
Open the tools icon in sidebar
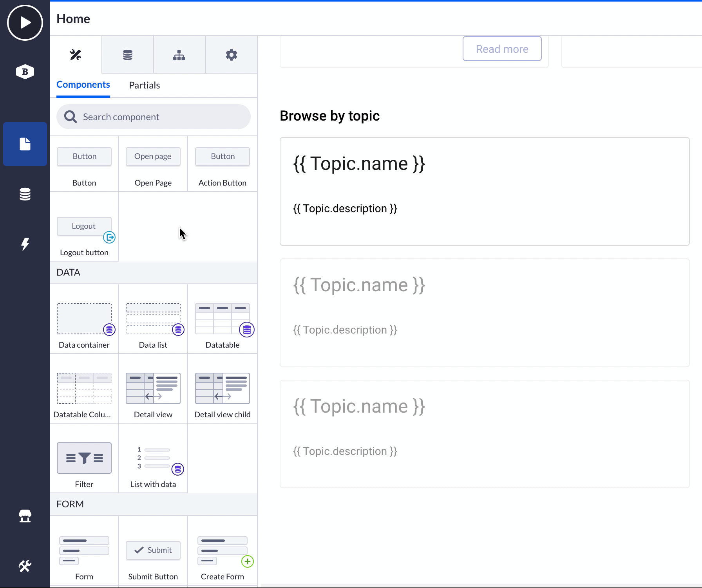point(25,566)
